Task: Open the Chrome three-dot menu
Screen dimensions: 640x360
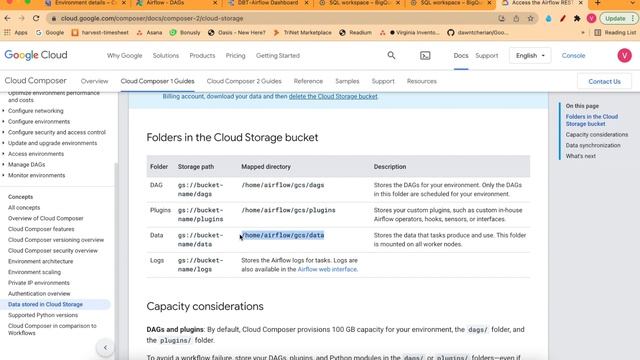Action: click(x=633, y=18)
